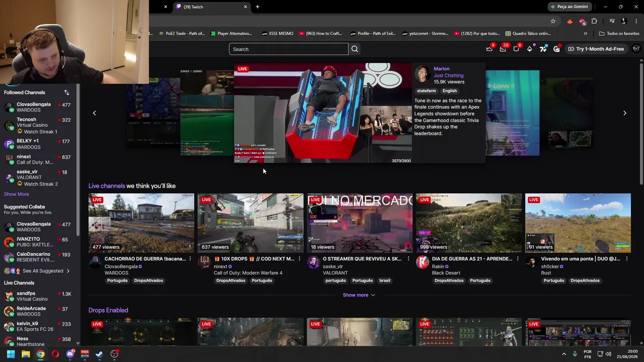644x362 pixels.
Task: Show more bookmarks with double chevron
Action: pos(585,34)
